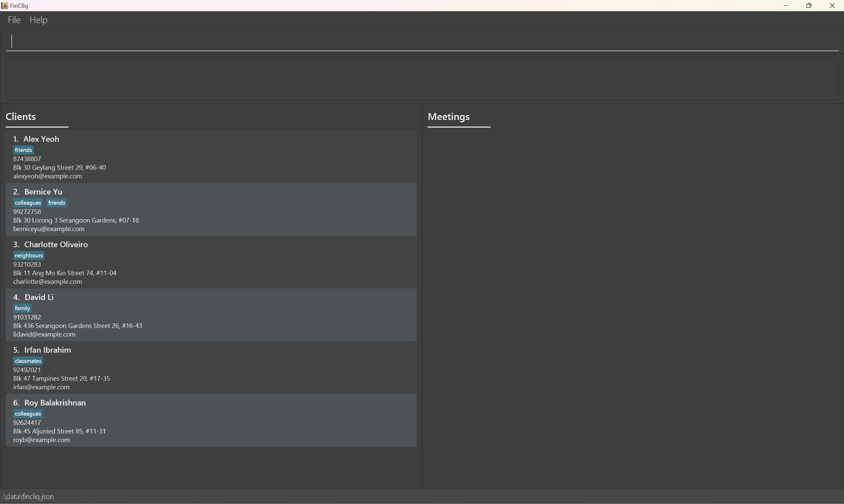
Task: Click email charlotte@example.com
Action: coord(47,282)
